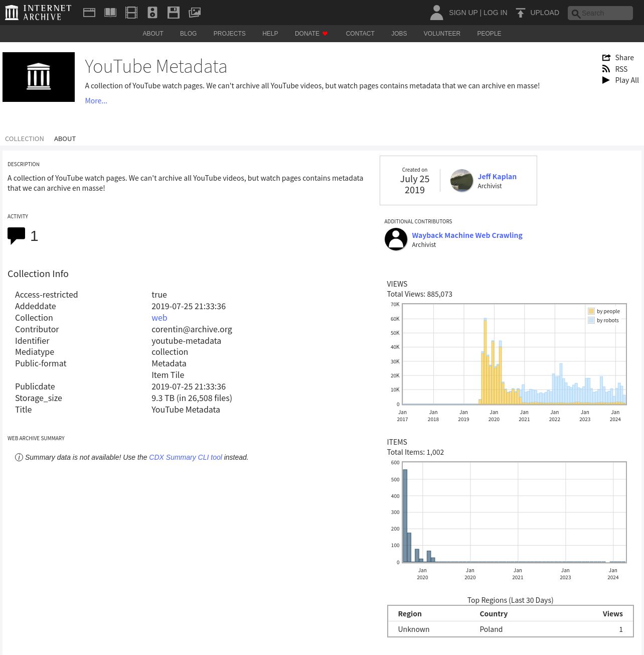Click the SIGN UP link

pos(463,13)
